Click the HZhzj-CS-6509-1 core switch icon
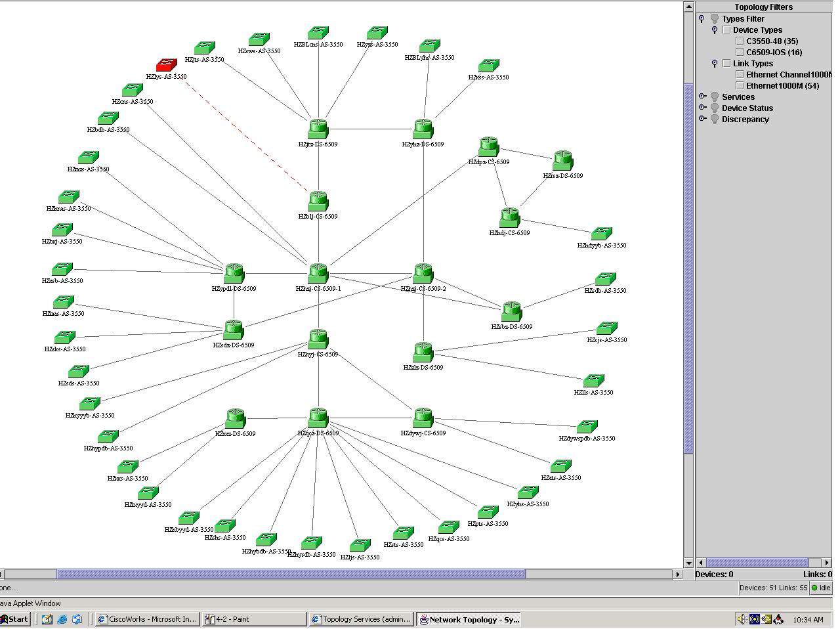This screenshot has width=840, height=629. 318,273
